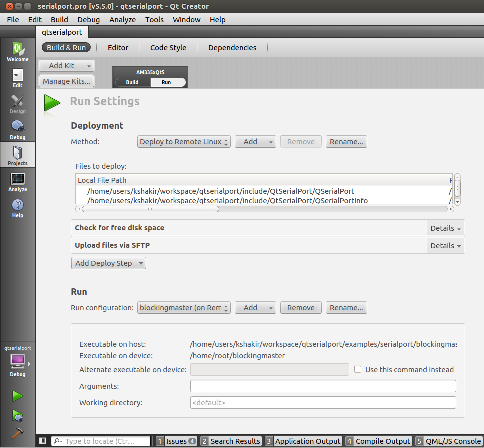Expand Details for Upload files via SFTP

click(x=445, y=246)
